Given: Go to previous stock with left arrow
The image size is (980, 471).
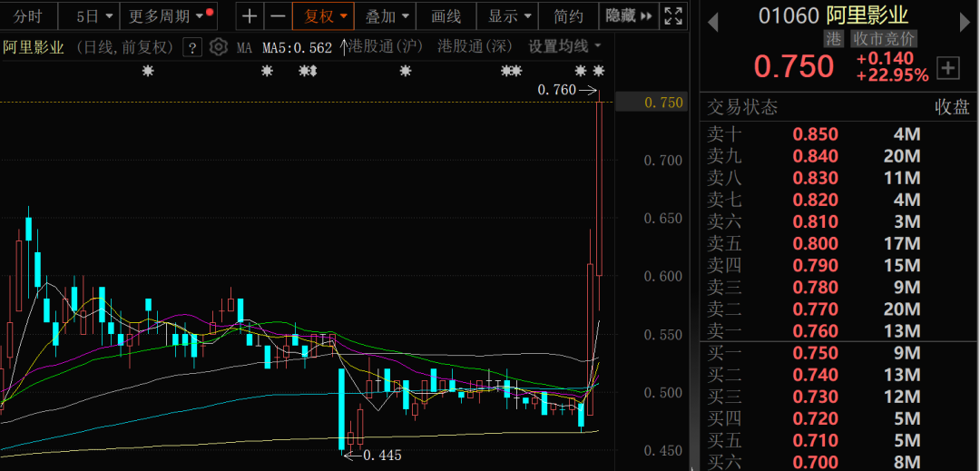Looking at the screenshot, I should pos(712,21).
